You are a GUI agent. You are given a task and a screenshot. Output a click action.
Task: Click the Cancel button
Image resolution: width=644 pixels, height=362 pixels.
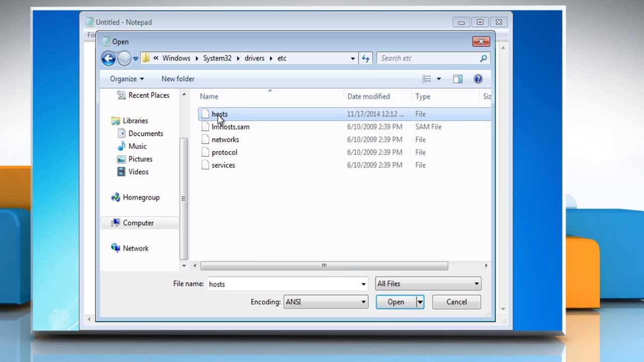coord(456,302)
